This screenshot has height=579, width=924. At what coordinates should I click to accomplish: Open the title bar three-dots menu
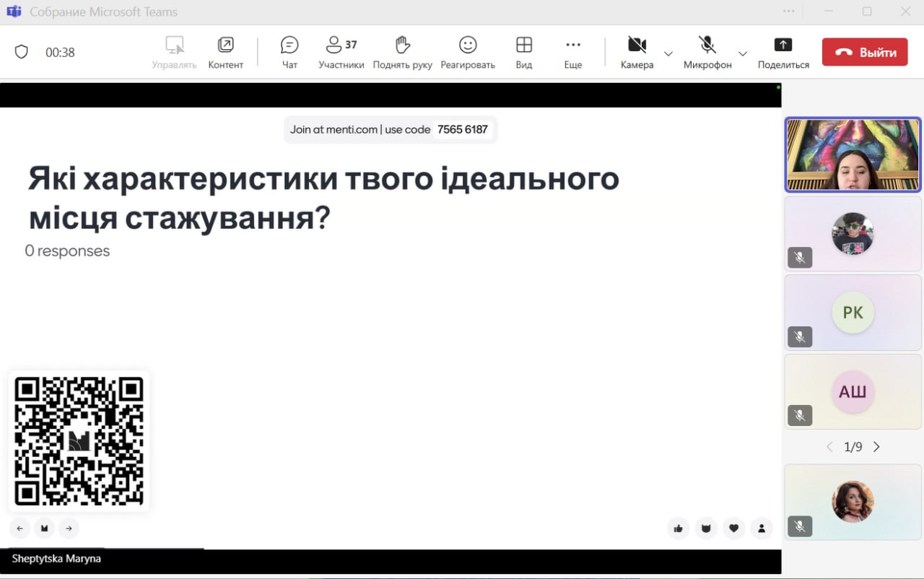[789, 12]
